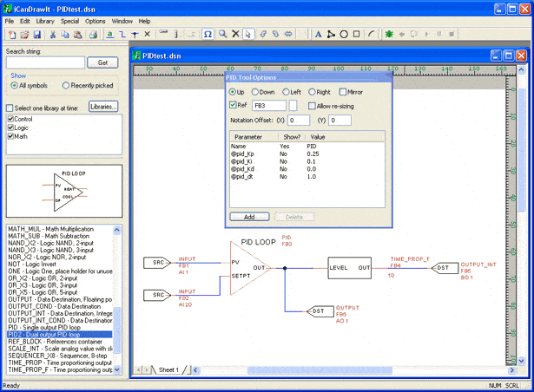
Task: Click the Libraries... button
Action: [x=102, y=107]
